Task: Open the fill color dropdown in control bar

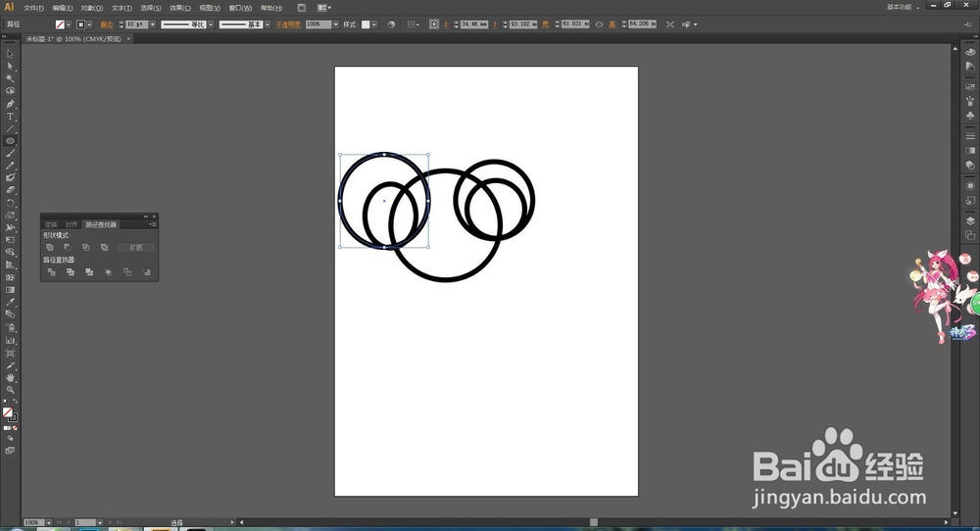Action: (69, 24)
